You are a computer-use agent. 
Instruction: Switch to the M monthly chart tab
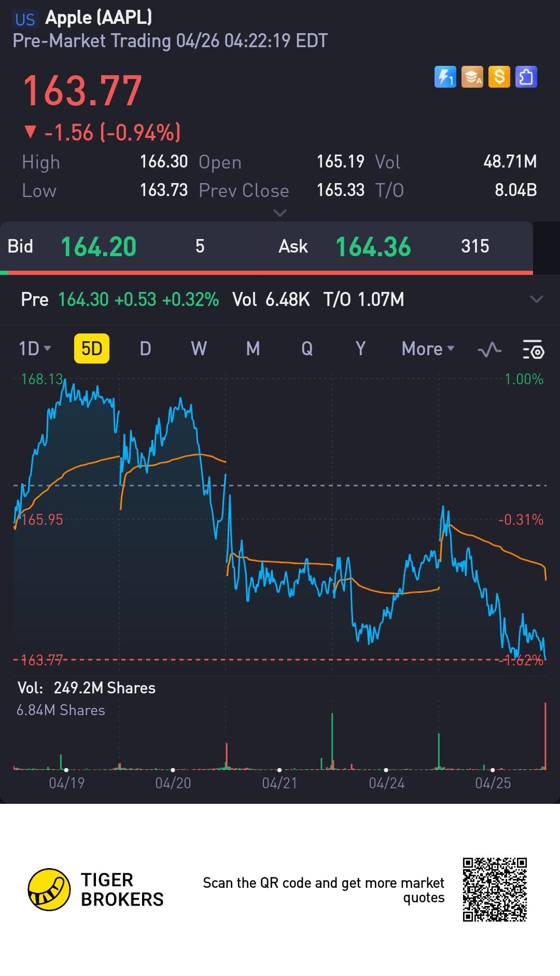[253, 348]
